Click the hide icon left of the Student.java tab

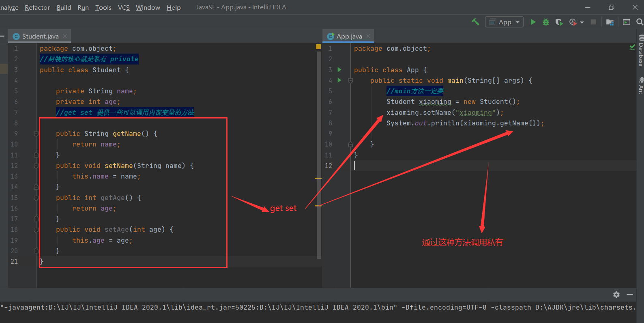click(x=2, y=36)
